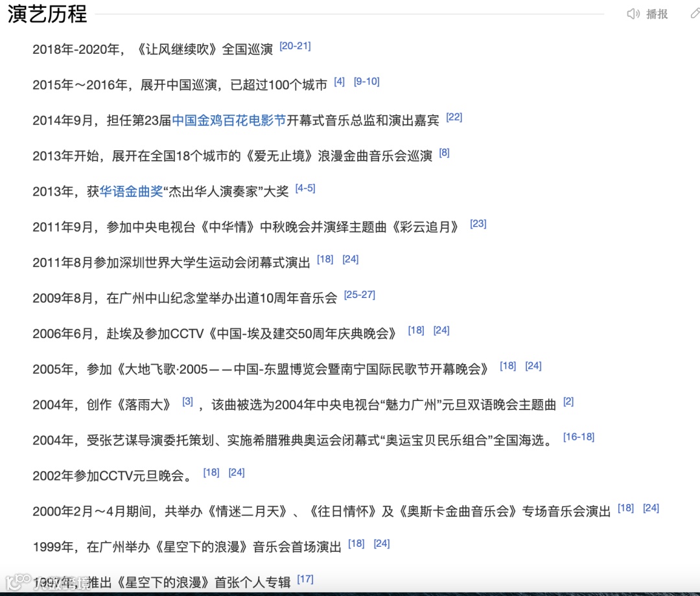Open citation [22] on 2014年9月 line
Screen dimensions: 700x596
point(454,117)
